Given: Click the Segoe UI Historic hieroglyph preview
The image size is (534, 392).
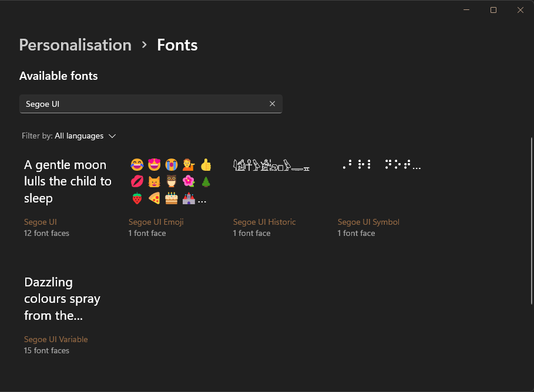Looking at the screenshot, I should pos(271,165).
